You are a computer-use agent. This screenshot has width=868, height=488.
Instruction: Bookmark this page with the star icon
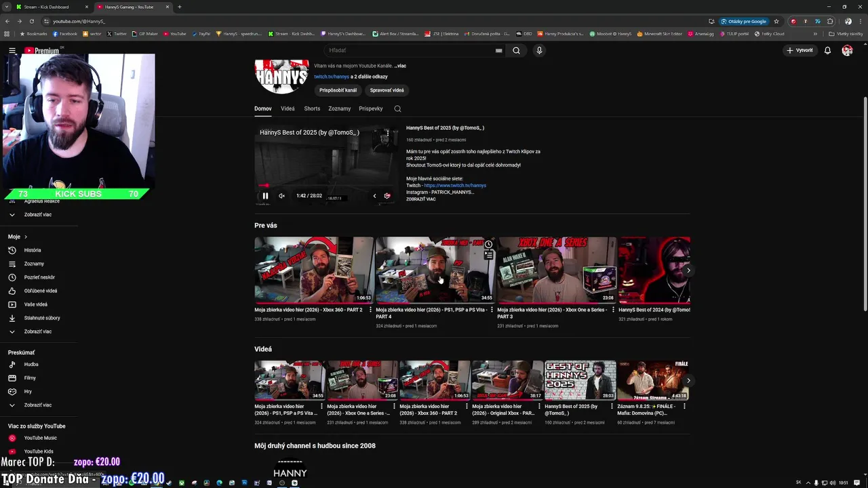(x=776, y=21)
